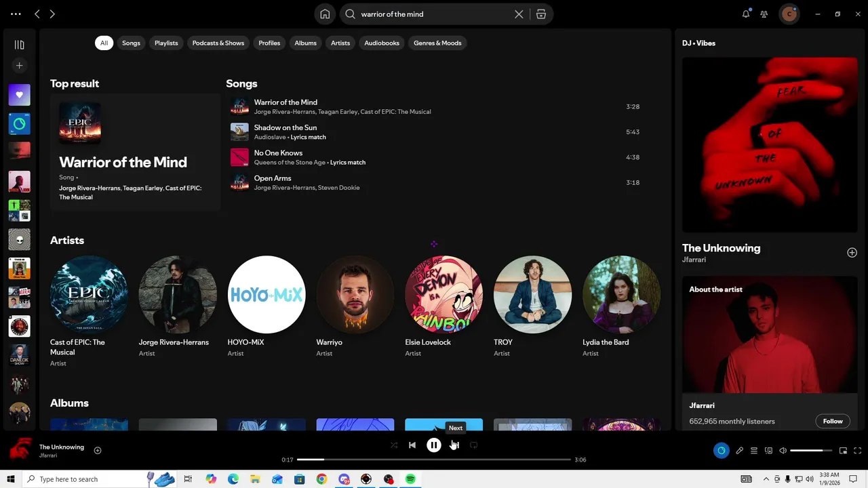Open Jorge Rivera-Herrans artist thumbnail
The height and width of the screenshot is (488, 868).
pyautogui.click(x=178, y=294)
